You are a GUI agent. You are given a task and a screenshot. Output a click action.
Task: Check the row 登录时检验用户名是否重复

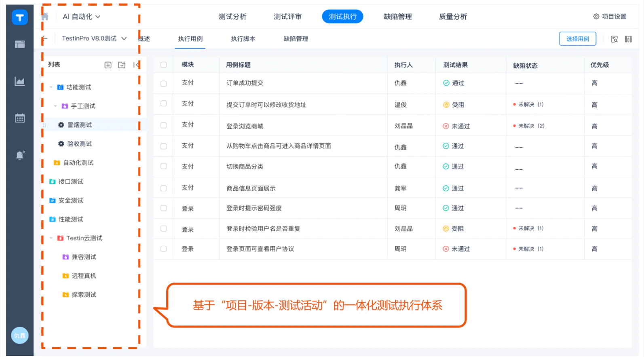[163, 229]
